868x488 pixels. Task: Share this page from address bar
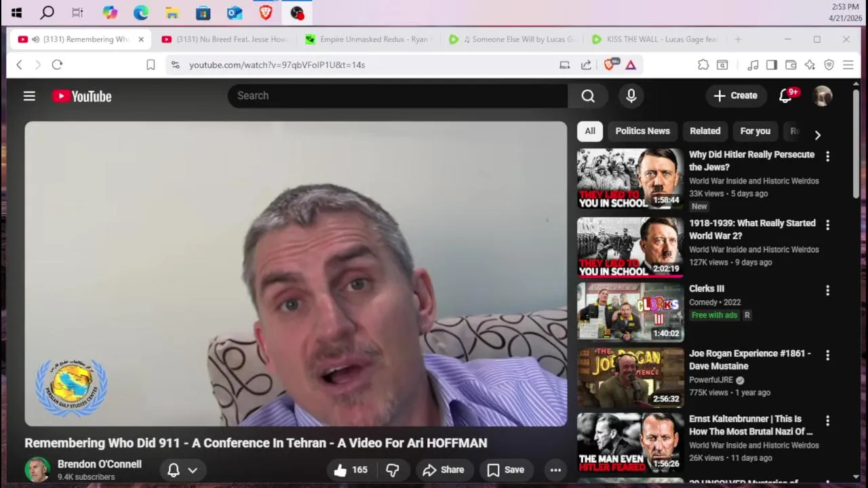[586, 64]
